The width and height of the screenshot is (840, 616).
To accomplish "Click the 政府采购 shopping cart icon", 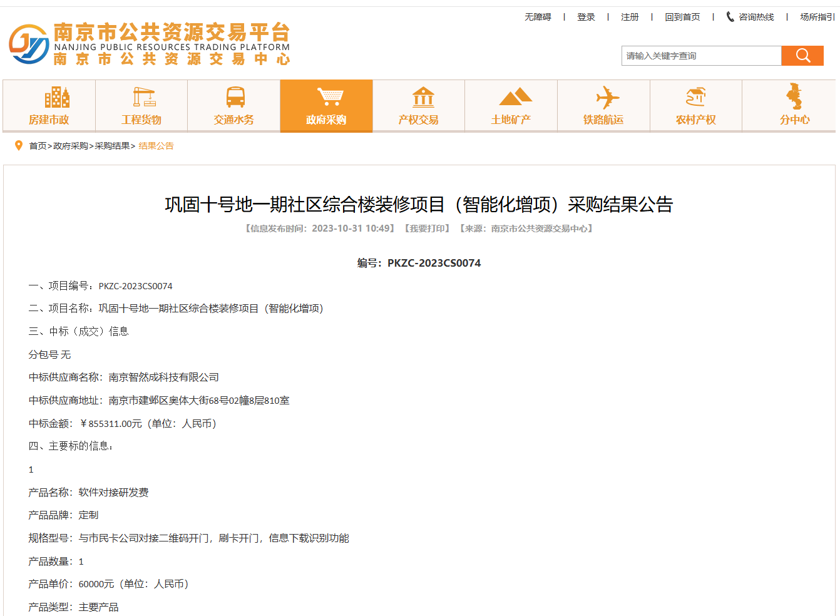I will (x=329, y=97).
